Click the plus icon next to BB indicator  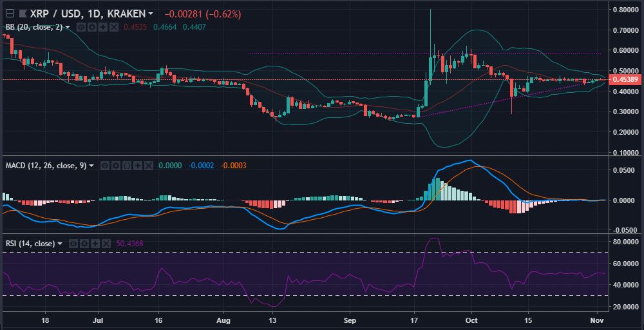coord(102,27)
